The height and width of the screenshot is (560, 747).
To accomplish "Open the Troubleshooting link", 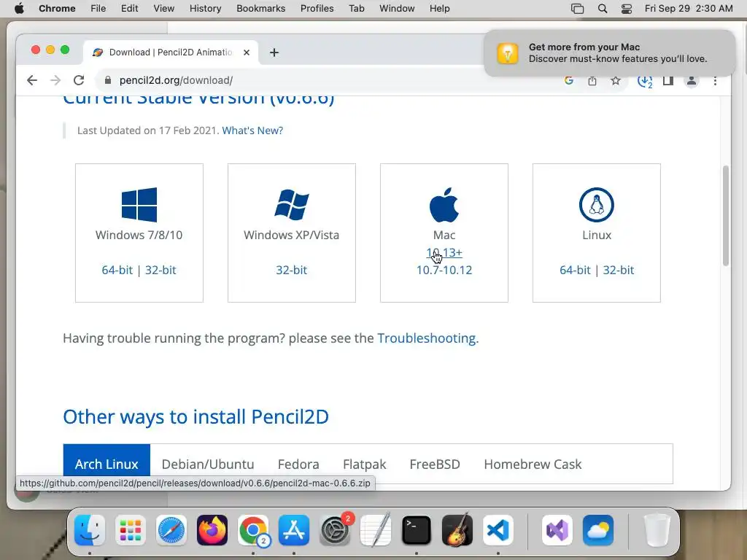I will click(426, 338).
